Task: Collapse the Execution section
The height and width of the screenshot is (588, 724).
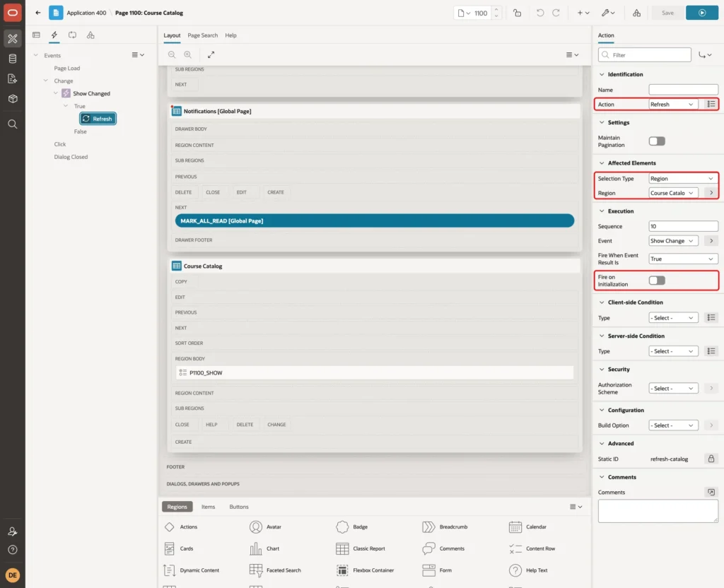Action: (601, 211)
